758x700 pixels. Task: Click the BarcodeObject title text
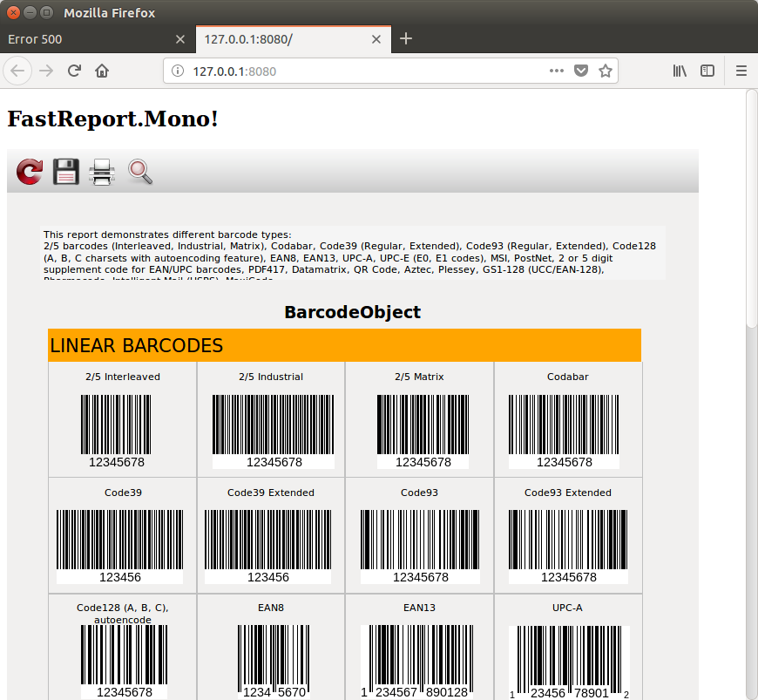tap(352, 312)
